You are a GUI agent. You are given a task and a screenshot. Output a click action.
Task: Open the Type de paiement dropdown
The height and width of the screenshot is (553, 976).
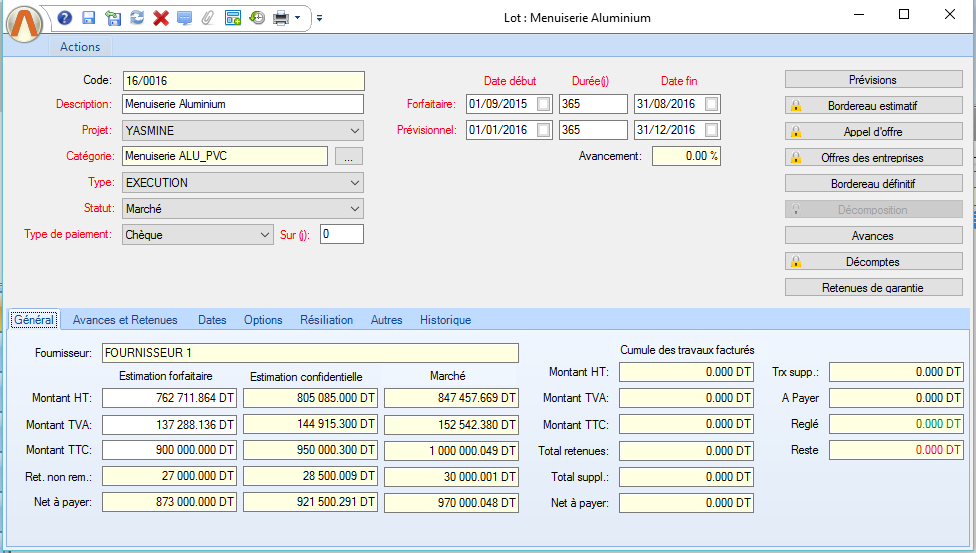264,234
